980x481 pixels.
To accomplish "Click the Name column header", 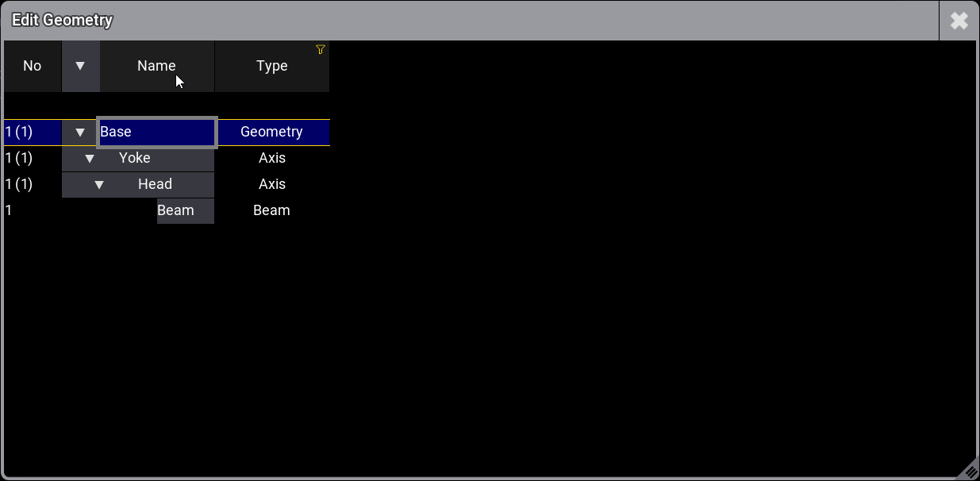I will [x=156, y=66].
